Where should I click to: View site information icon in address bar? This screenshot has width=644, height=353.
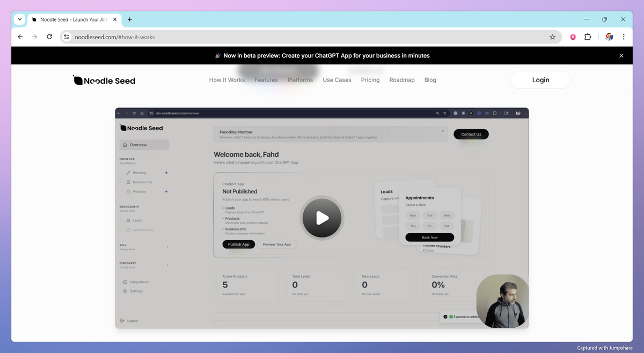click(x=67, y=37)
